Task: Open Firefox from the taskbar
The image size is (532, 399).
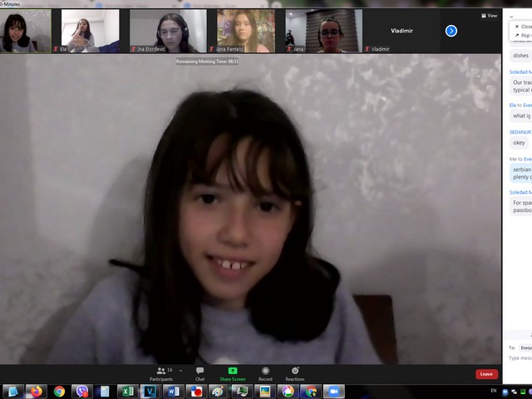Action: pyautogui.click(x=37, y=392)
